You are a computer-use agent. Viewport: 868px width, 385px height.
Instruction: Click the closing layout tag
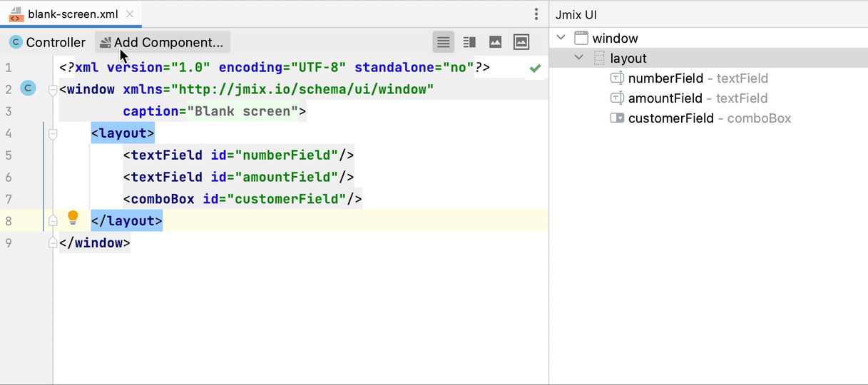pyautogui.click(x=127, y=221)
